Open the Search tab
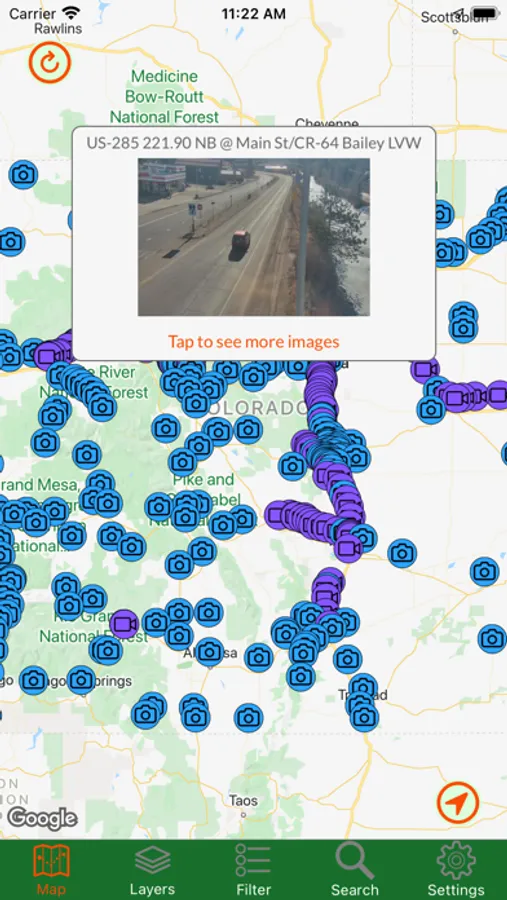 coord(355,870)
